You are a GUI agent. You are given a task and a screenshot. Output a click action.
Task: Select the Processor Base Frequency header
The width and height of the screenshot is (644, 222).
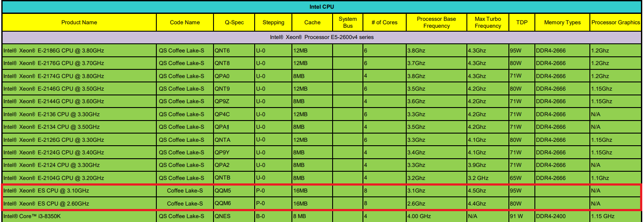tap(437, 22)
